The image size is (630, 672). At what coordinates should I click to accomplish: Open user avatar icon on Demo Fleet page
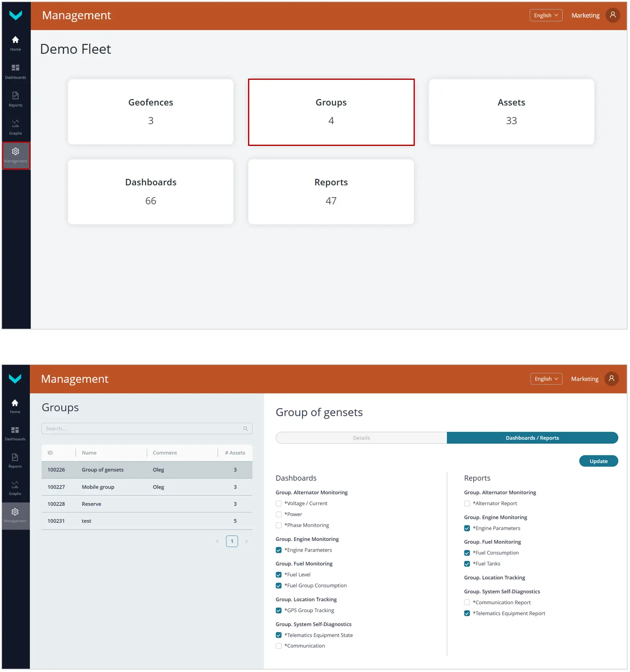click(612, 15)
